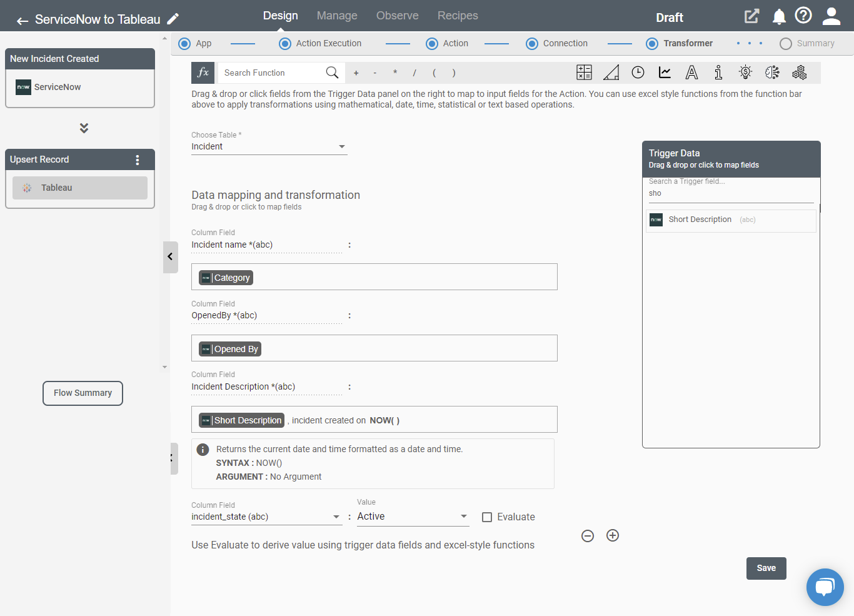Switch to the Recipes tab
The width and height of the screenshot is (854, 616).
[458, 16]
